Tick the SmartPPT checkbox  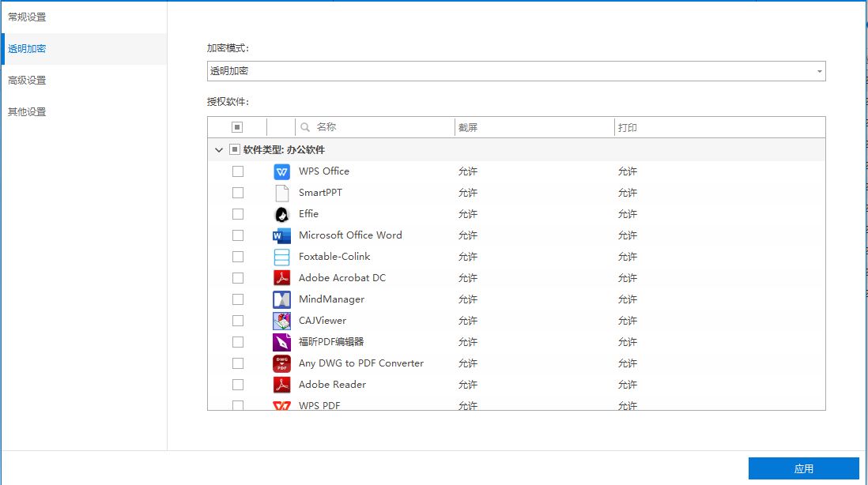click(x=238, y=193)
